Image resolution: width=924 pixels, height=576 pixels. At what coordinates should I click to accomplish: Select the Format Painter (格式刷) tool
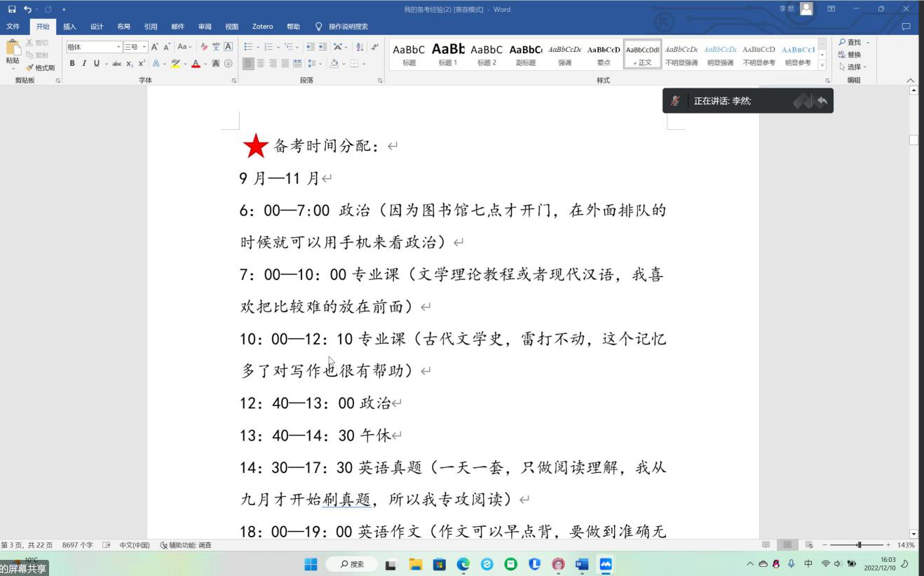click(x=39, y=67)
